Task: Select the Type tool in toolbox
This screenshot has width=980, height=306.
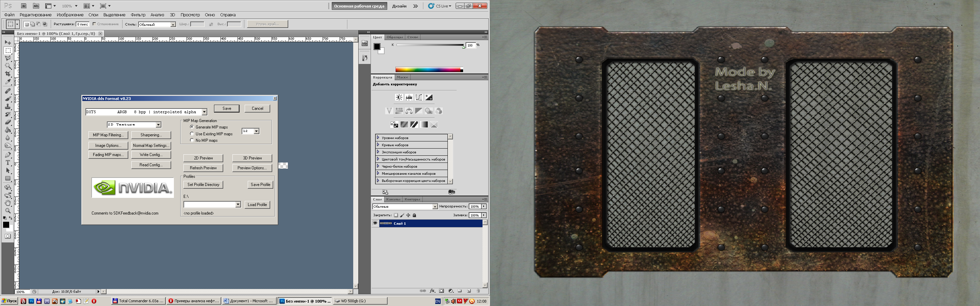Action: coord(7,162)
